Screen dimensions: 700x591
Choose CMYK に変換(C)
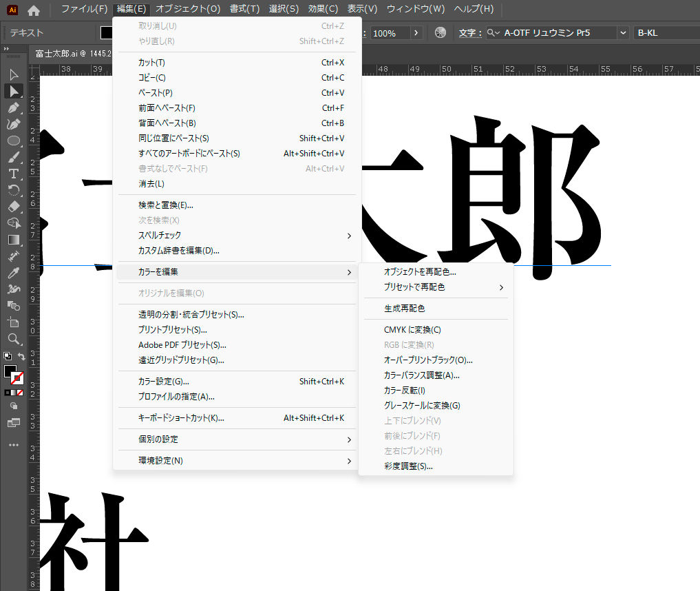[436, 330]
